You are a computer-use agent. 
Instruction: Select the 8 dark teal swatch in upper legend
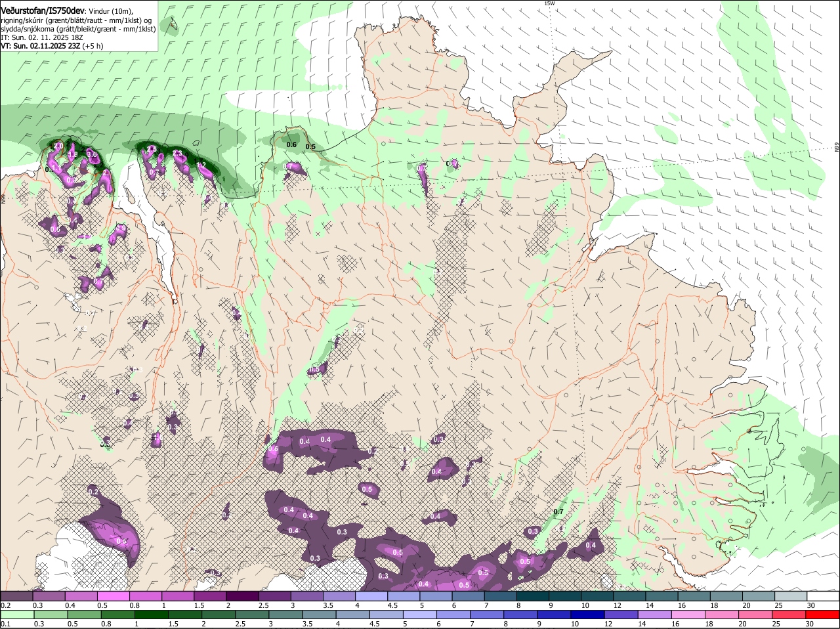[x=533, y=596]
